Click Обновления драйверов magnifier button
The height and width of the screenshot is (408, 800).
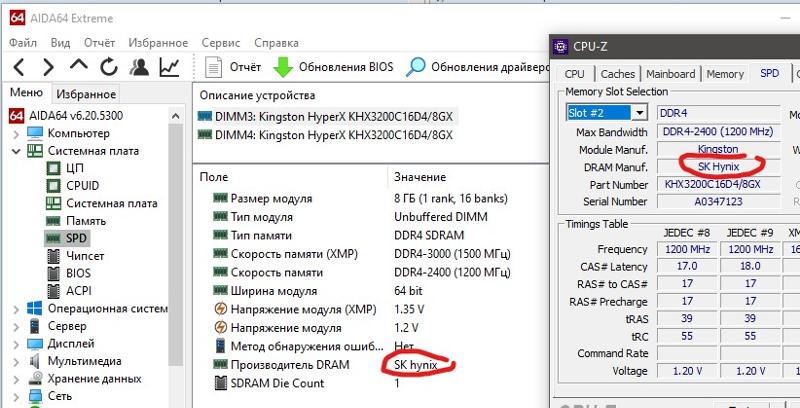pyautogui.click(x=477, y=67)
